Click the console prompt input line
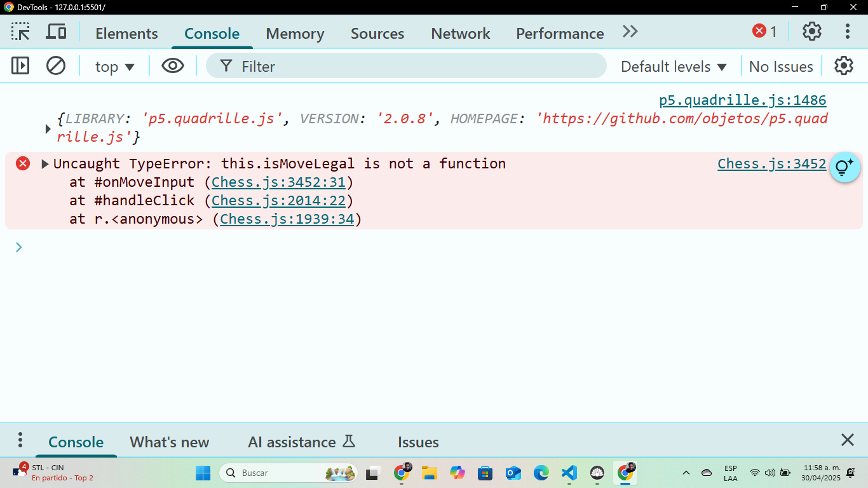Viewport: 868px width, 488px height. (438, 247)
